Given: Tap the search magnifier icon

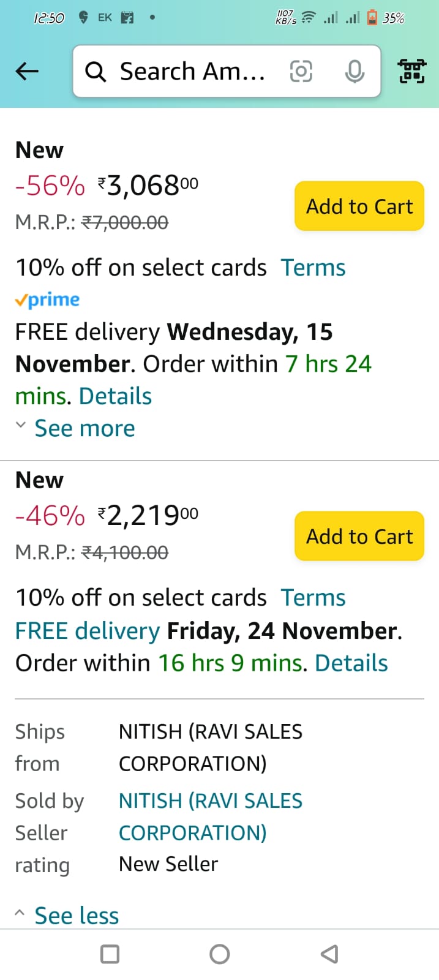Looking at the screenshot, I should (x=95, y=72).
